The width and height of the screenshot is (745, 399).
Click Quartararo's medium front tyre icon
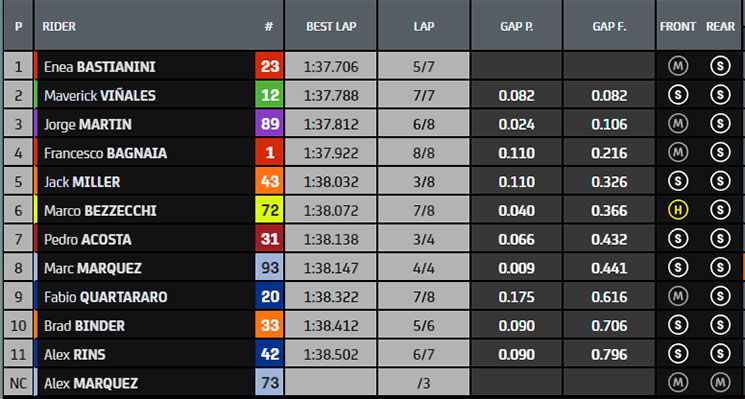tap(678, 296)
